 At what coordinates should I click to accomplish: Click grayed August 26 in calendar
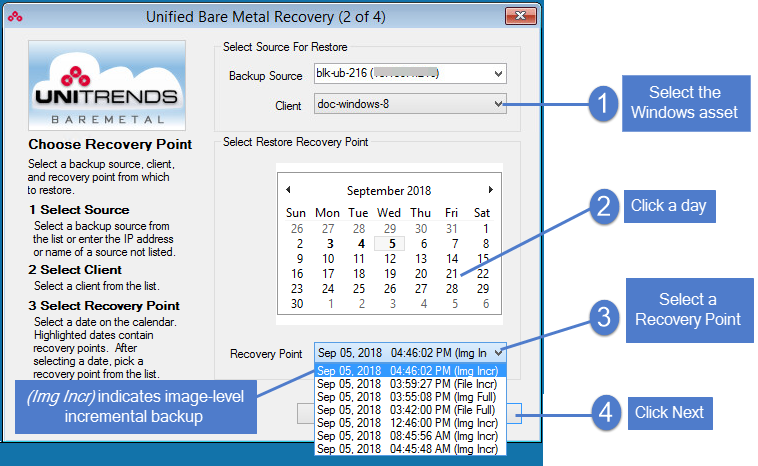coord(297,229)
